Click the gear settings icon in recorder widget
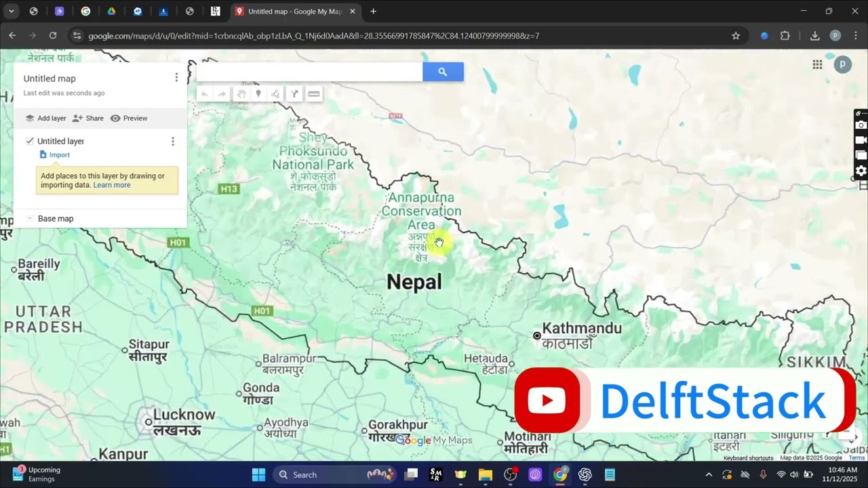The height and width of the screenshot is (488, 868). pos(861,171)
